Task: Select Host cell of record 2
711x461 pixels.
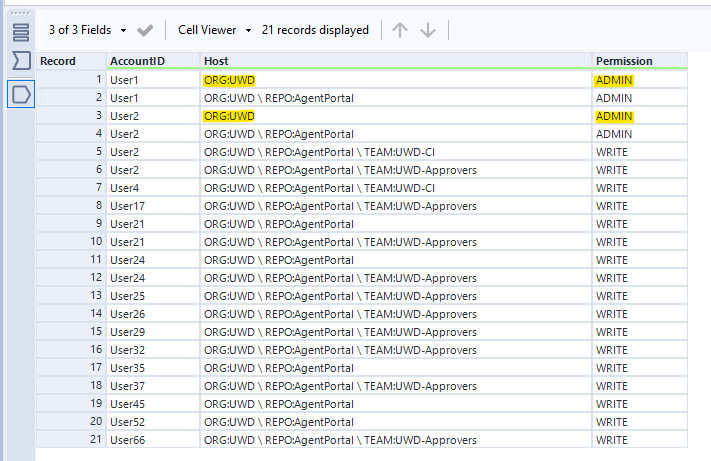Action: coord(396,98)
